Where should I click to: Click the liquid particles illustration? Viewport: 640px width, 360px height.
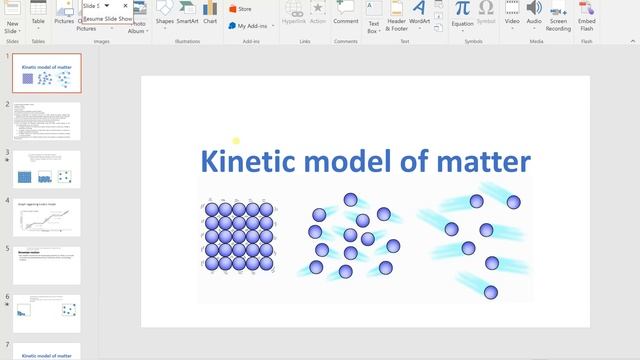pyautogui.click(x=351, y=237)
